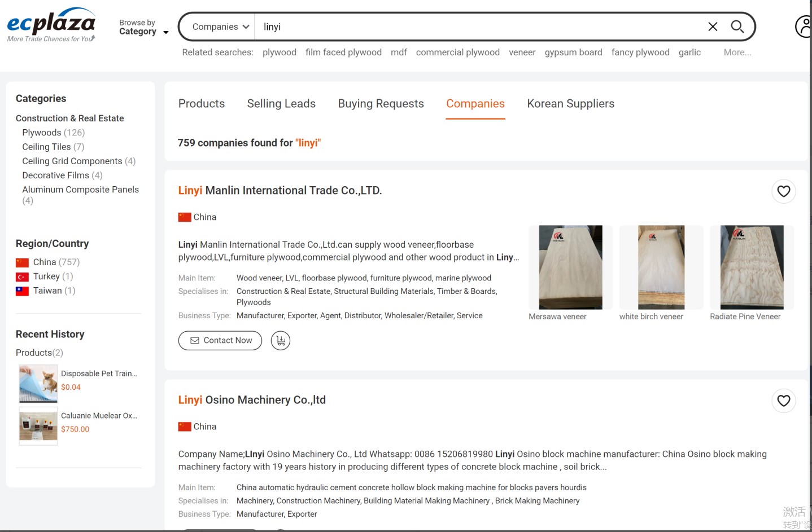The height and width of the screenshot is (532, 812).
Task: Toggle heart for Linyi Osino Machinery
Action: (x=783, y=401)
